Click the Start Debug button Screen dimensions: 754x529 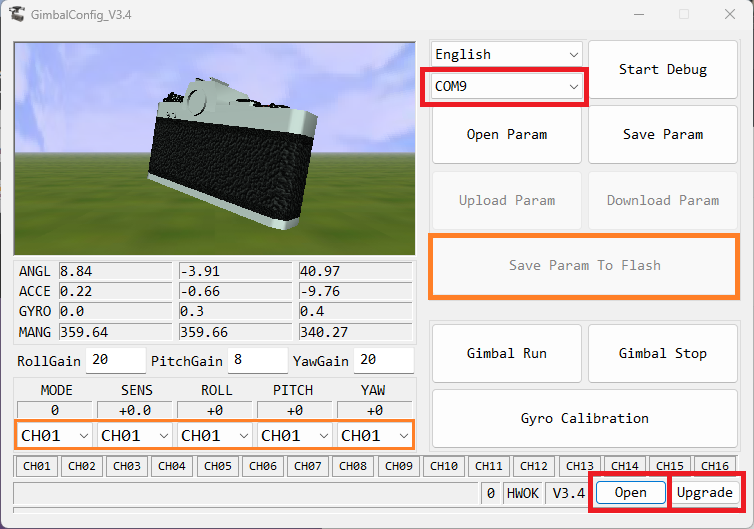pyautogui.click(x=662, y=70)
